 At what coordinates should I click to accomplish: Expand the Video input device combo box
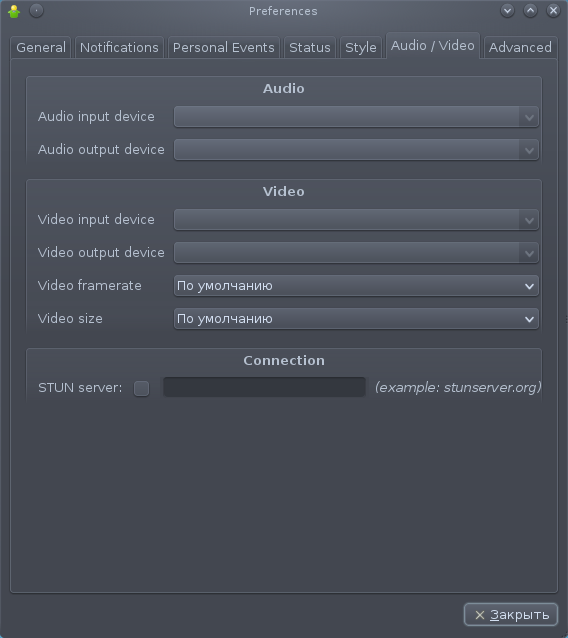point(356,220)
